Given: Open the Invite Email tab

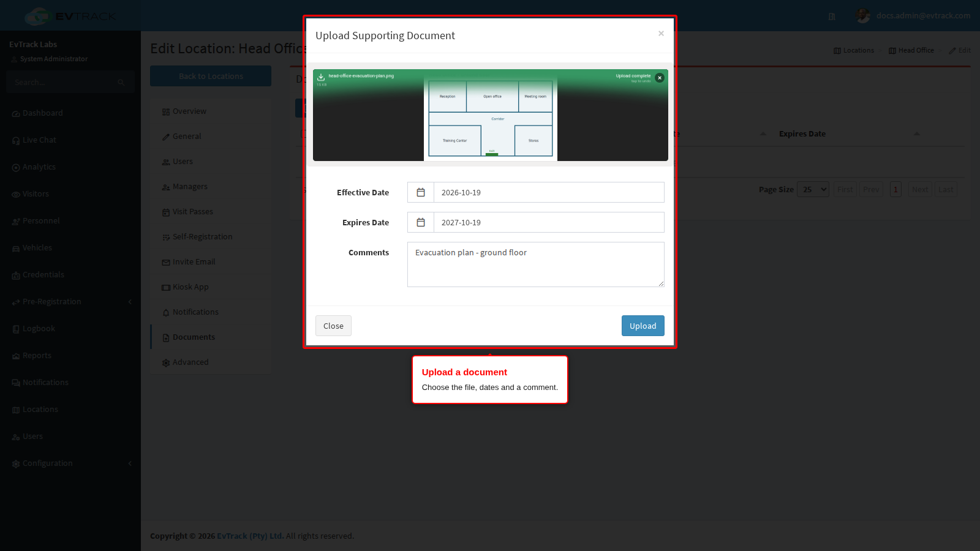Looking at the screenshot, I should [x=211, y=262].
